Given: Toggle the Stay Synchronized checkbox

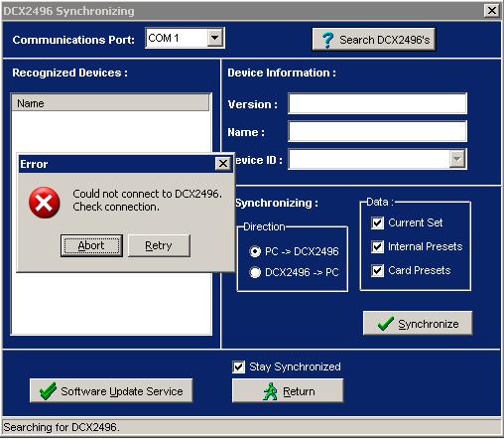Looking at the screenshot, I should click(238, 366).
